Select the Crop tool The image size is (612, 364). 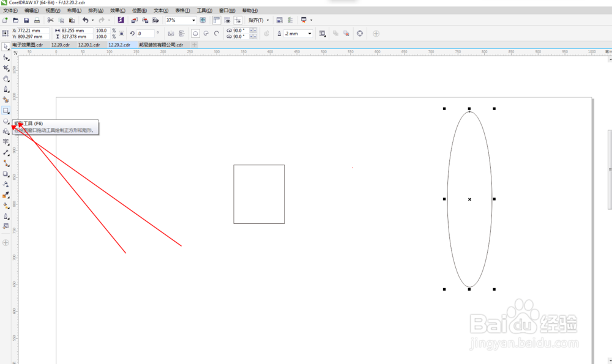point(6,68)
